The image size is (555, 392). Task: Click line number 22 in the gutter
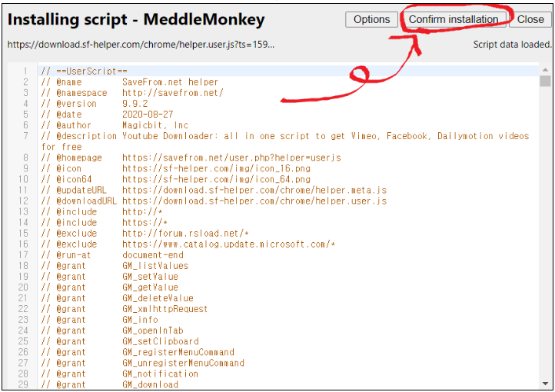point(23,309)
